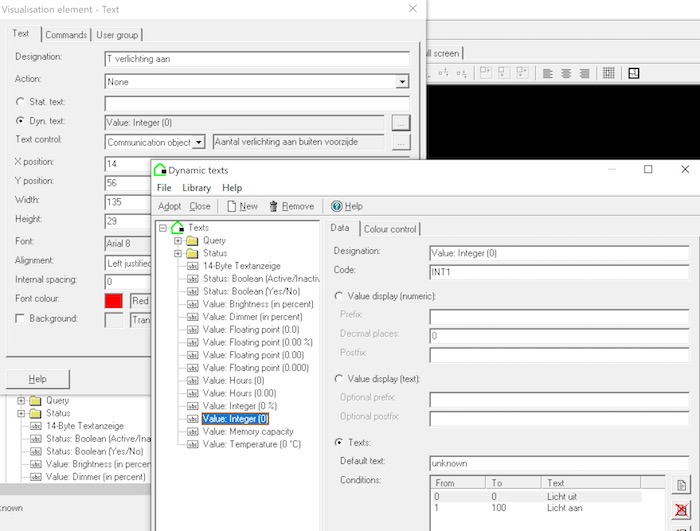Image resolution: width=700 pixels, height=531 pixels.
Task: Click the align center icon in editor toolbar
Action: pyautogui.click(x=566, y=74)
